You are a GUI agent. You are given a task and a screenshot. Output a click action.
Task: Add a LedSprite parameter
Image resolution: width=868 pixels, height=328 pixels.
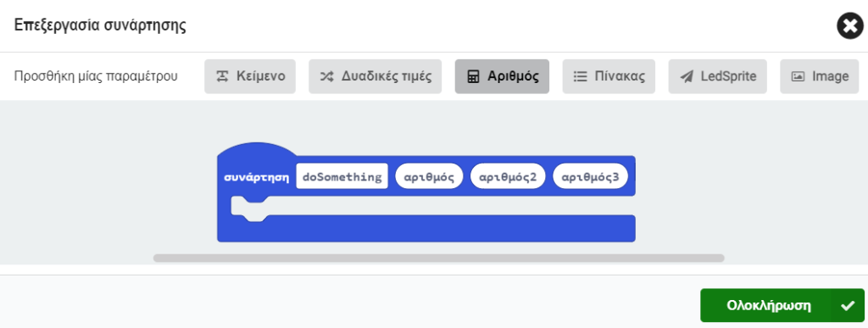pos(717,76)
